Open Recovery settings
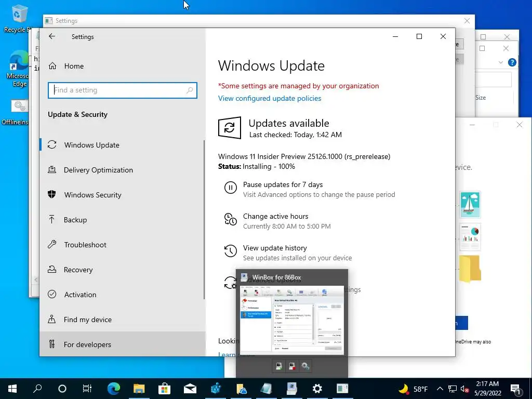The height and width of the screenshot is (399, 532). (78, 270)
